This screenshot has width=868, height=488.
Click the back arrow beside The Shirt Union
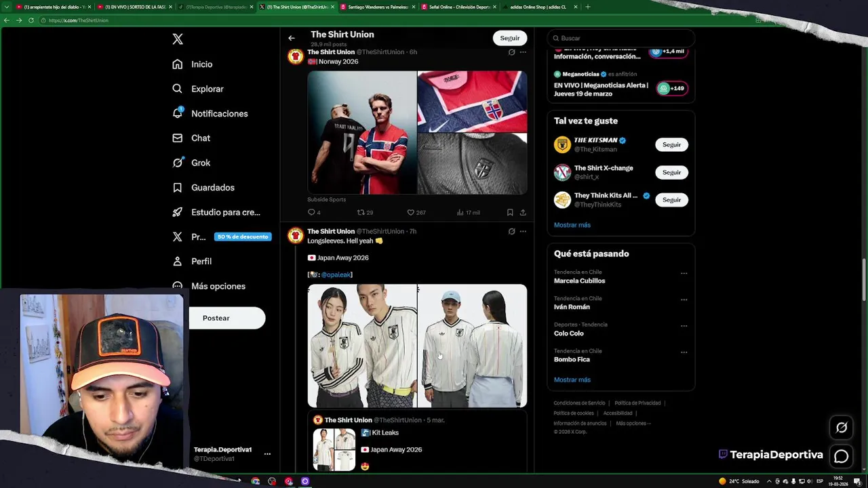point(291,38)
